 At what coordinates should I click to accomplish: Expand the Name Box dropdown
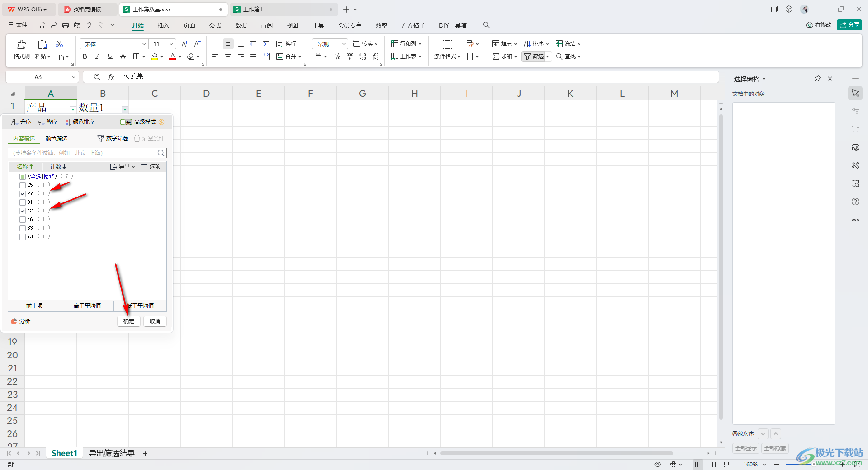pyautogui.click(x=73, y=77)
